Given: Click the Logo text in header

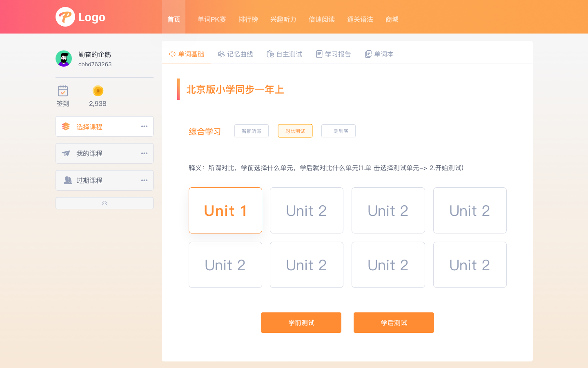Looking at the screenshot, I should tap(92, 17).
